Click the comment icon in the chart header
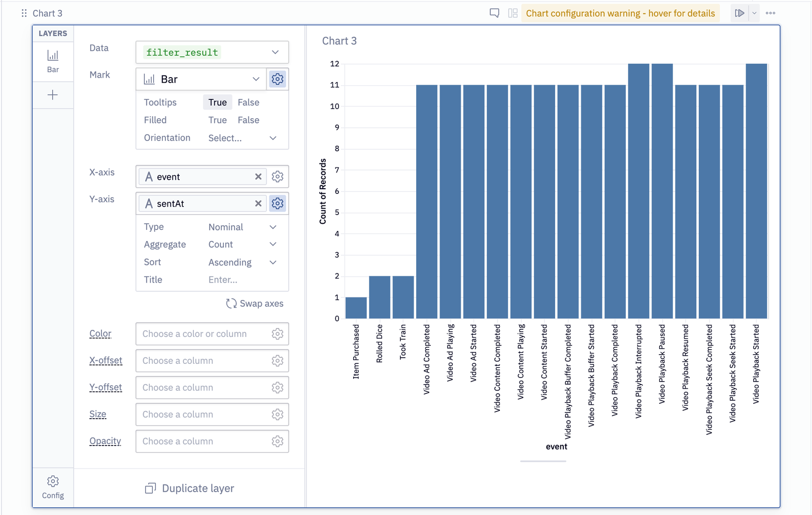Viewport: 812px width, 515px height. click(x=493, y=13)
